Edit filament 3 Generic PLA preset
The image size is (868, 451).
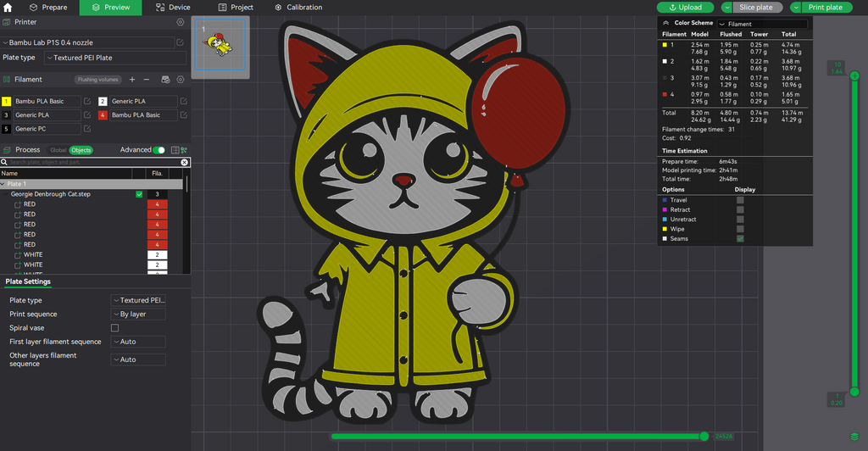(87, 115)
